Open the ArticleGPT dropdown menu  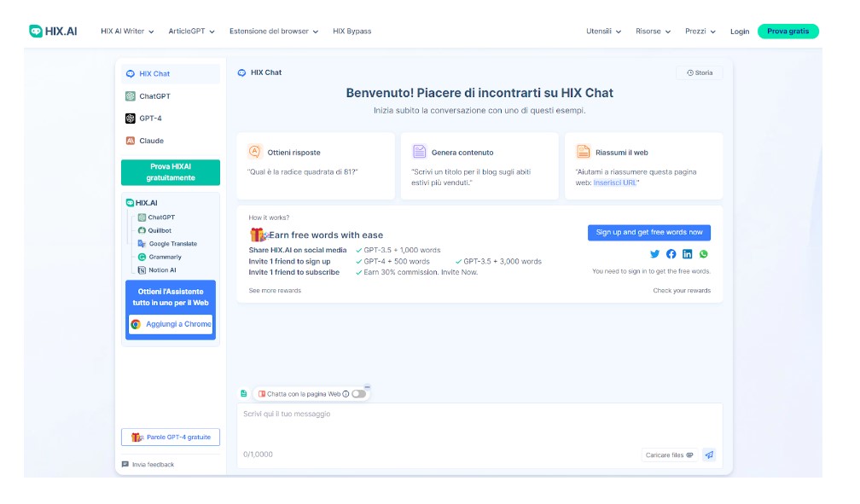pyautogui.click(x=191, y=32)
